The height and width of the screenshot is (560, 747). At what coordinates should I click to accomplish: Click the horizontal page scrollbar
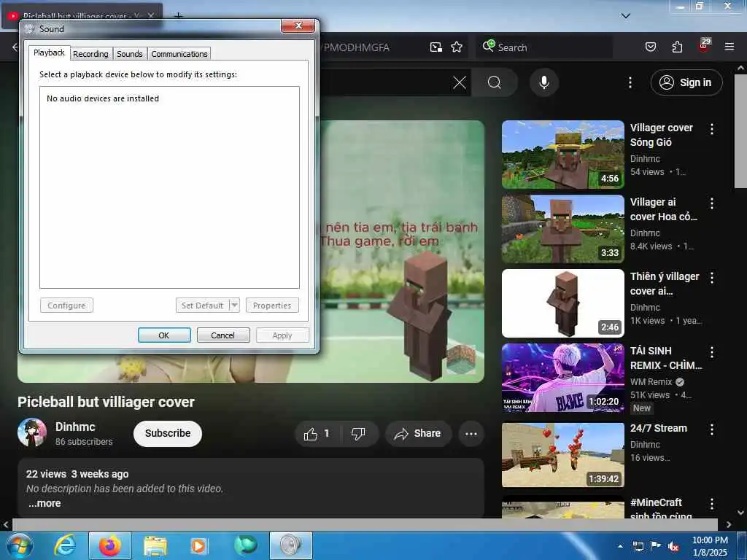365,524
